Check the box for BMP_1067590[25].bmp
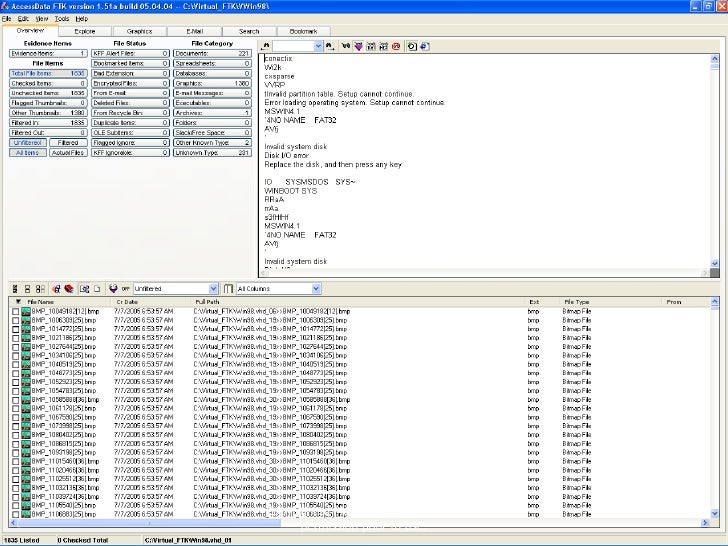Image resolution: width=728 pixels, height=546 pixels. (16, 417)
